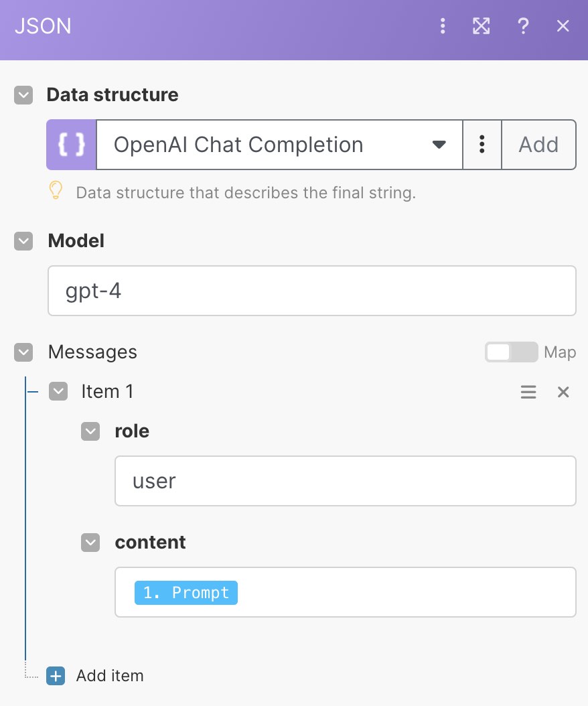Open the JSON module three-dot options menu
The width and height of the screenshot is (588, 706).
tap(443, 26)
